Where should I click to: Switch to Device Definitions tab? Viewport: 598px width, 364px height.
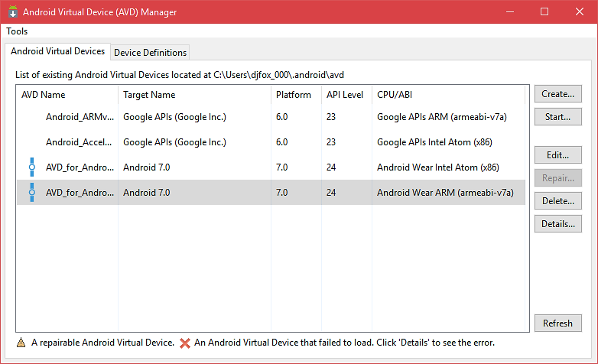pyautogui.click(x=150, y=53)
